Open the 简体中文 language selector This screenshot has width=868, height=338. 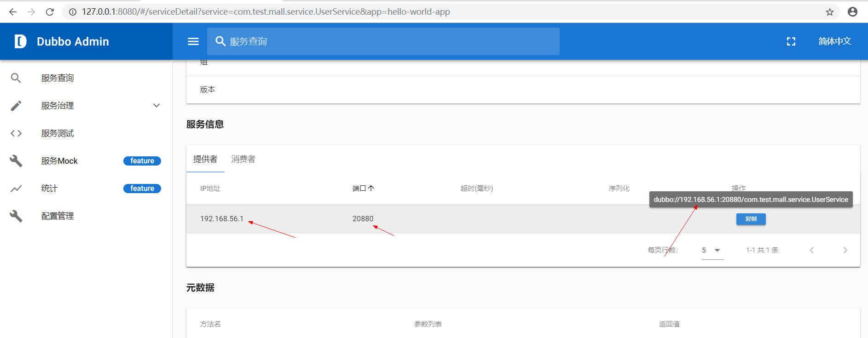coord(835,41)
